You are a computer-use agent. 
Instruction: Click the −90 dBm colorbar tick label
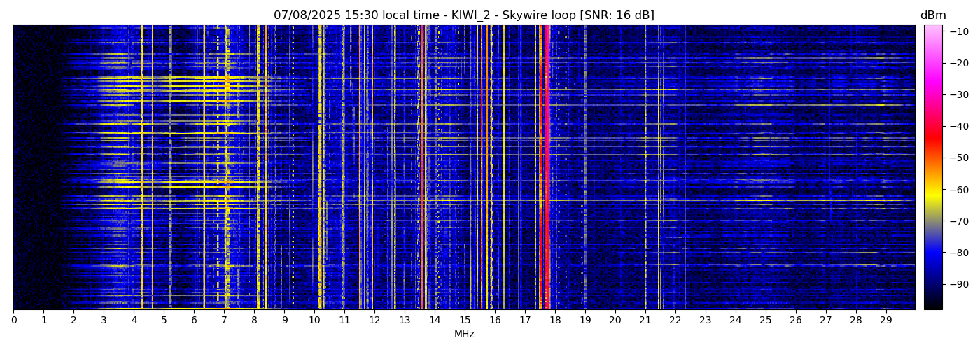pos(958,284)
